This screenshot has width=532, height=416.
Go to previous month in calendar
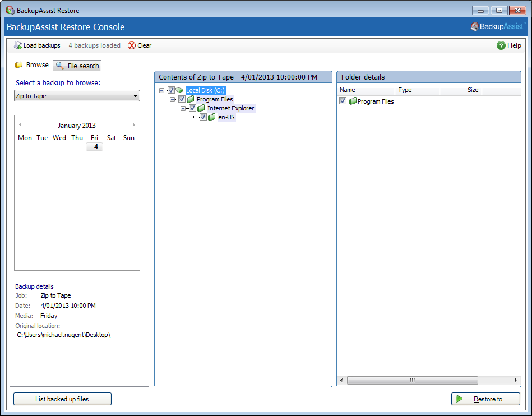coord(20,125)
